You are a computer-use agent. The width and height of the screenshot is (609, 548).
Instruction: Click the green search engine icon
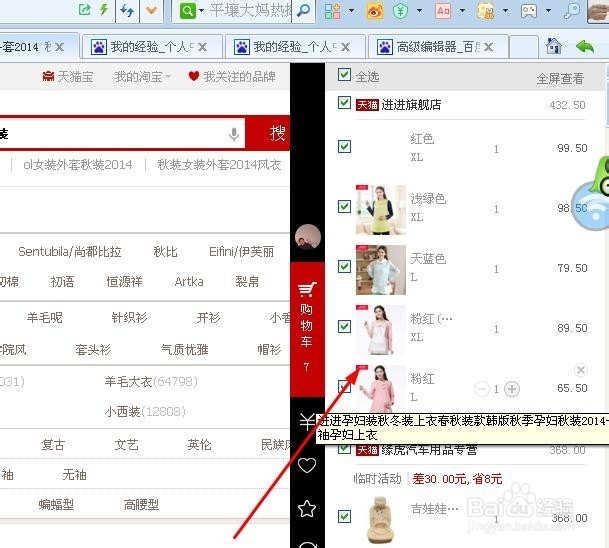point(188,10)
